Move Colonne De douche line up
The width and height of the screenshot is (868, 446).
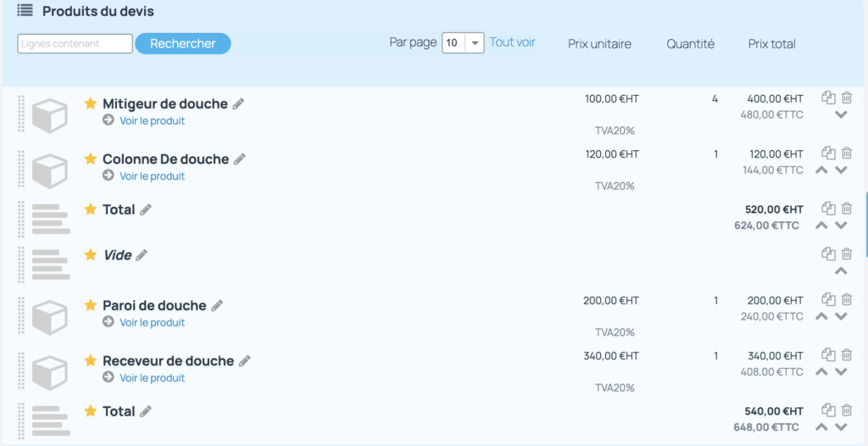point(822,170)
